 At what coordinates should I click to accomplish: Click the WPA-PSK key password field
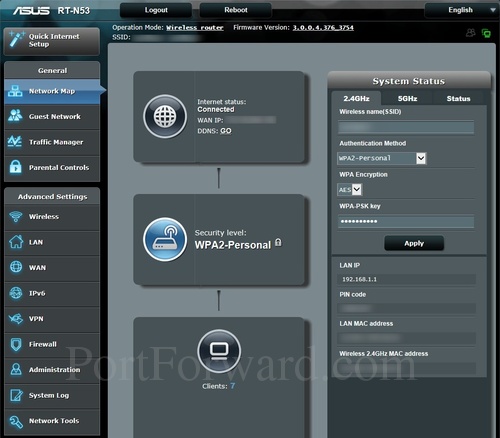[406, 222]
